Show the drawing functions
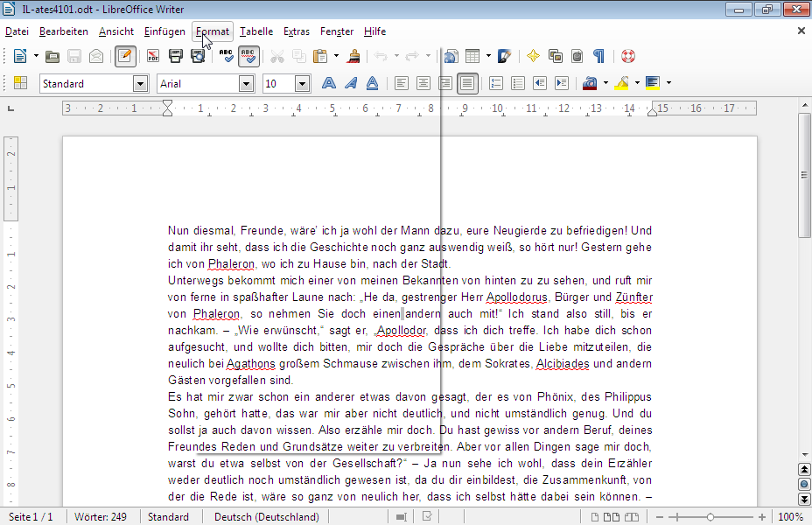The width and height of the screenshot is (812, 525). pos(504,56)
